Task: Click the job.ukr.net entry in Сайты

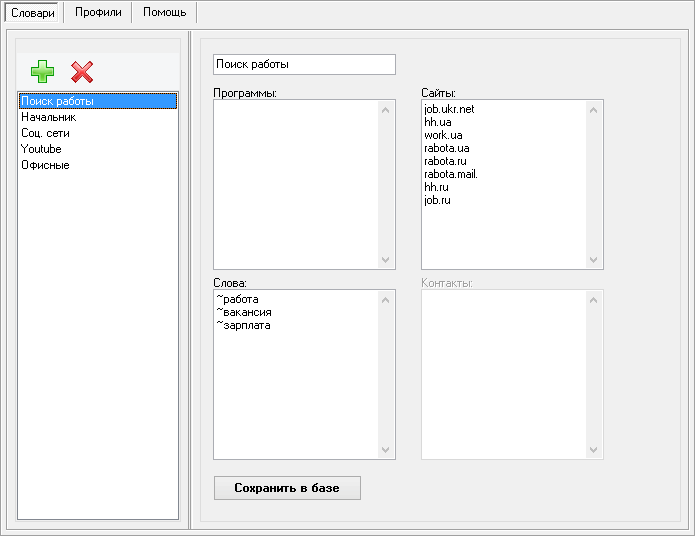Action: pyautogui.click(x=449, y=109)
